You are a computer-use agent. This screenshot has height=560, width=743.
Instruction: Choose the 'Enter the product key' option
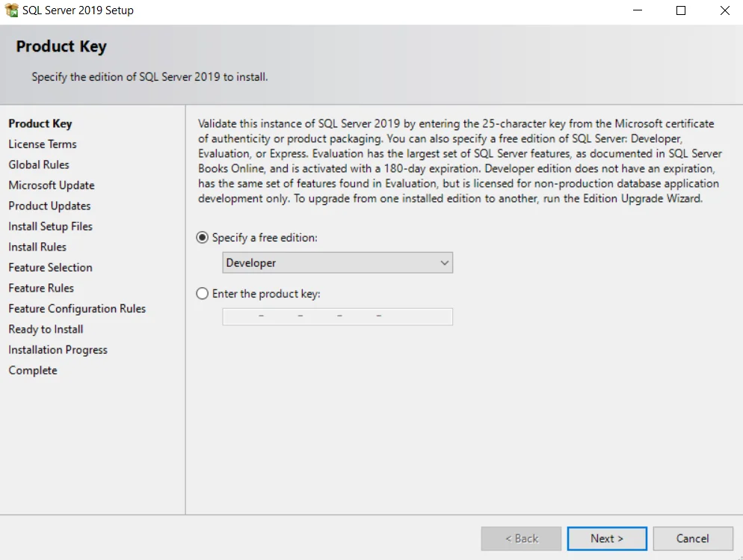tap(203, 294)
